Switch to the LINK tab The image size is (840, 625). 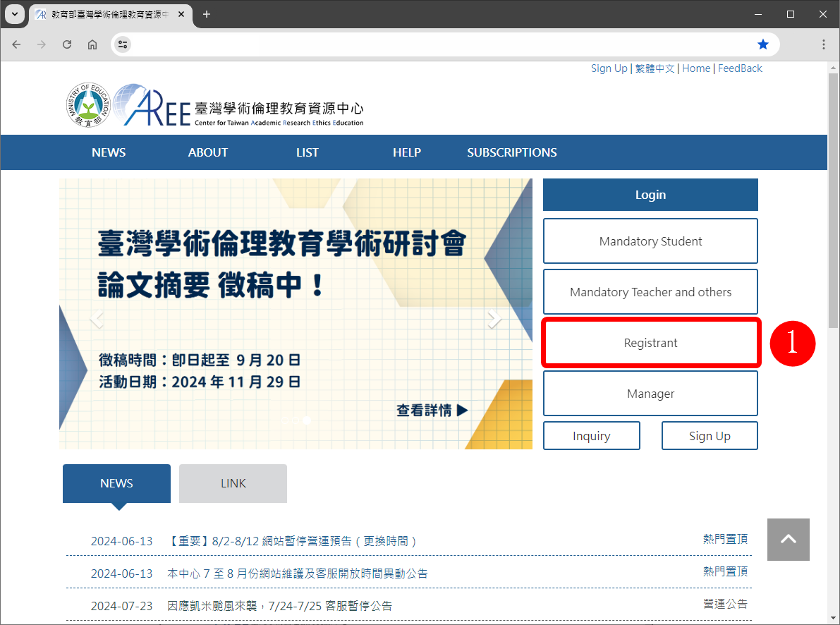[x=233, y=483]
